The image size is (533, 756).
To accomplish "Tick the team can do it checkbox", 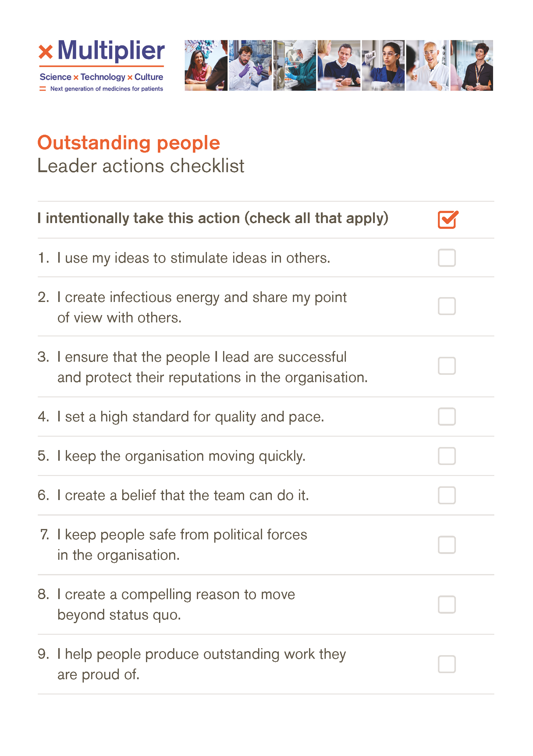I will point(446,495).
